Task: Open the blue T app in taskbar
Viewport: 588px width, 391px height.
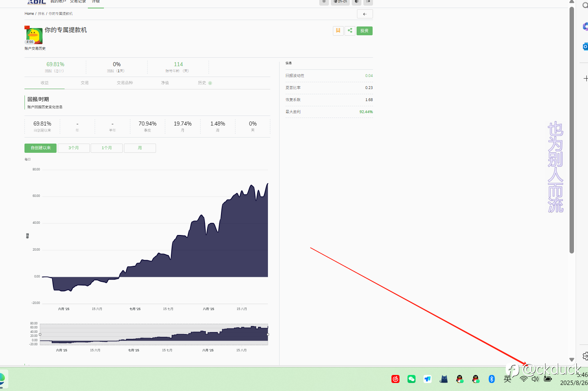Action: pyautogui.click(x=428, y=379)
